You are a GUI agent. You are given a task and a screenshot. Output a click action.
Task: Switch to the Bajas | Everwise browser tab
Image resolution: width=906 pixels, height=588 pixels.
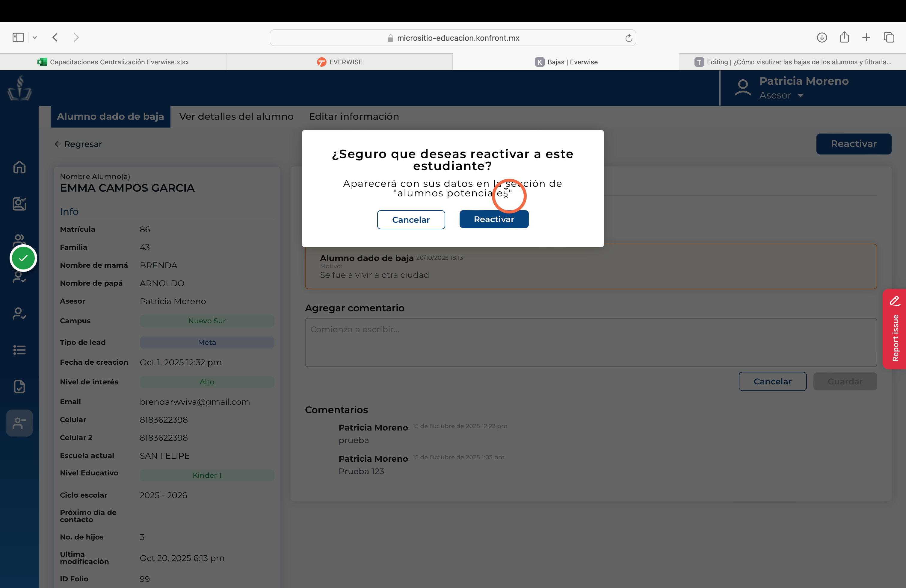point(566,62)
